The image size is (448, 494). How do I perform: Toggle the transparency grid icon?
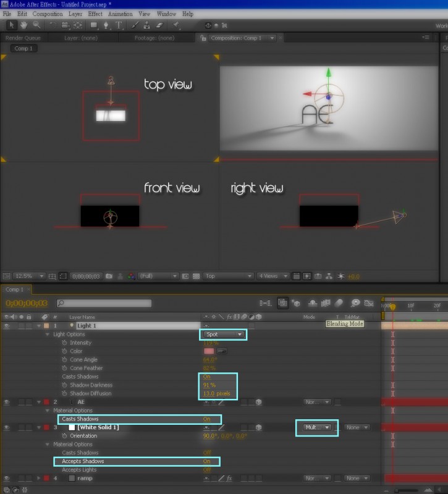(x=196, y=276)
